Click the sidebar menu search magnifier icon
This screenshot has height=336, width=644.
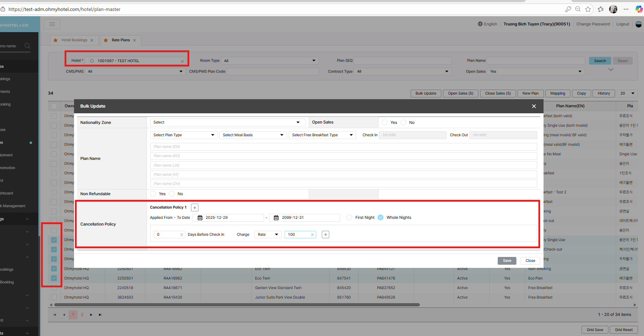pos(27,46)
